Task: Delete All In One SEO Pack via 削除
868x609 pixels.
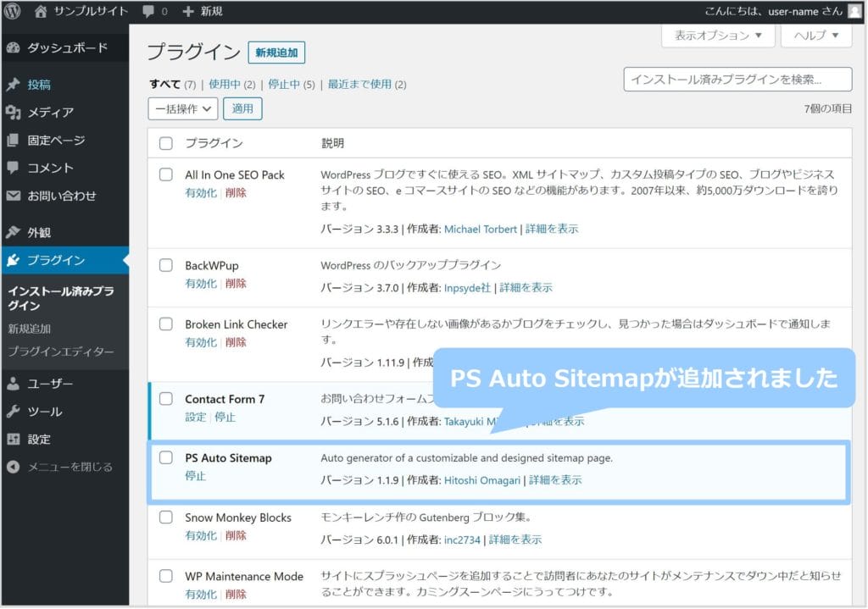Action: [x=236, y=193]
